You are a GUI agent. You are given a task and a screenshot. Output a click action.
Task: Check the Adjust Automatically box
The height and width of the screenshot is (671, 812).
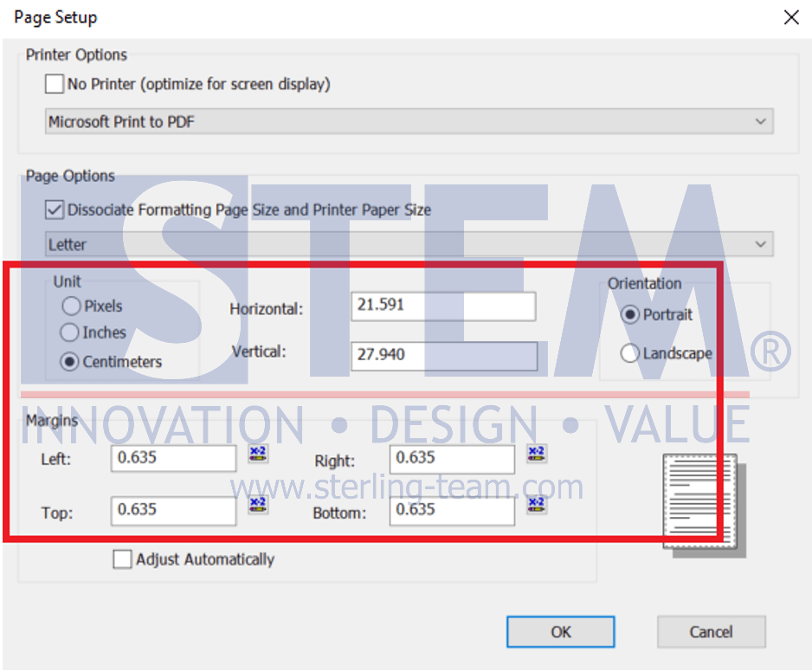[x=123, y=560]
